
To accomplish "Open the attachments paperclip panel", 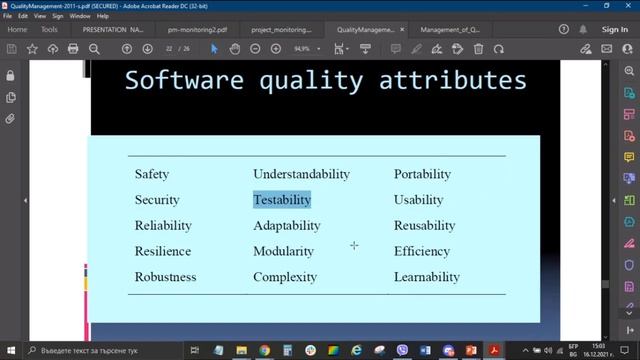I will click(x=10, y=119).
